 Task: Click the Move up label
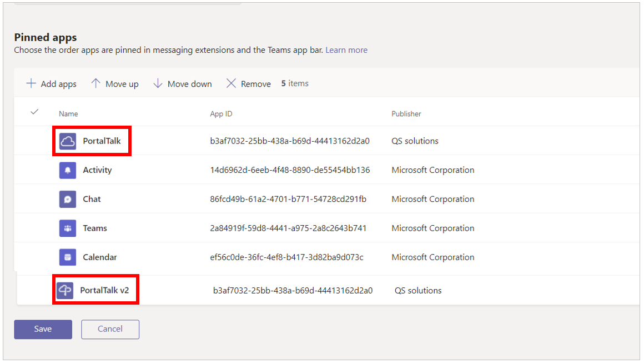point(122,84)
